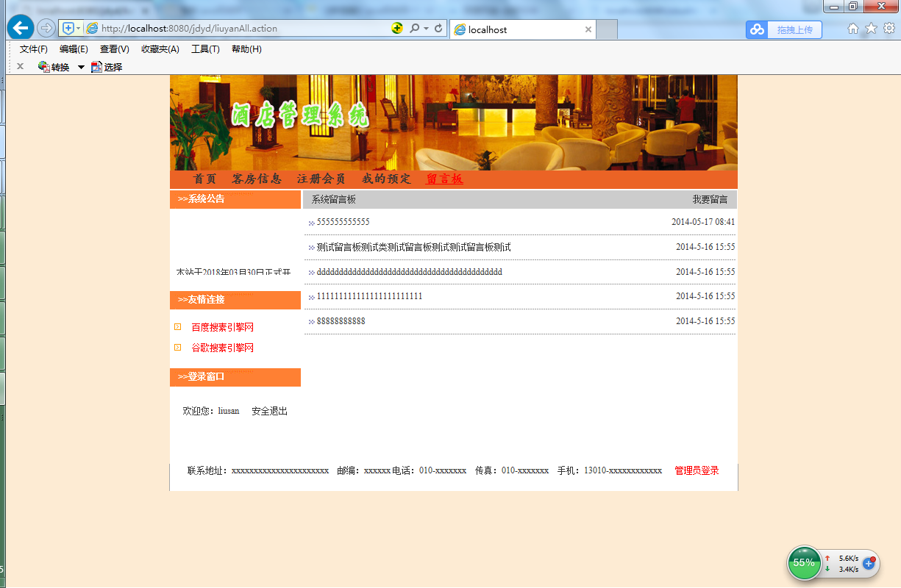This screenshot has height=588, width=901.
Task: Open the 收藏夹(A) menu
Action: coord(160,49)
